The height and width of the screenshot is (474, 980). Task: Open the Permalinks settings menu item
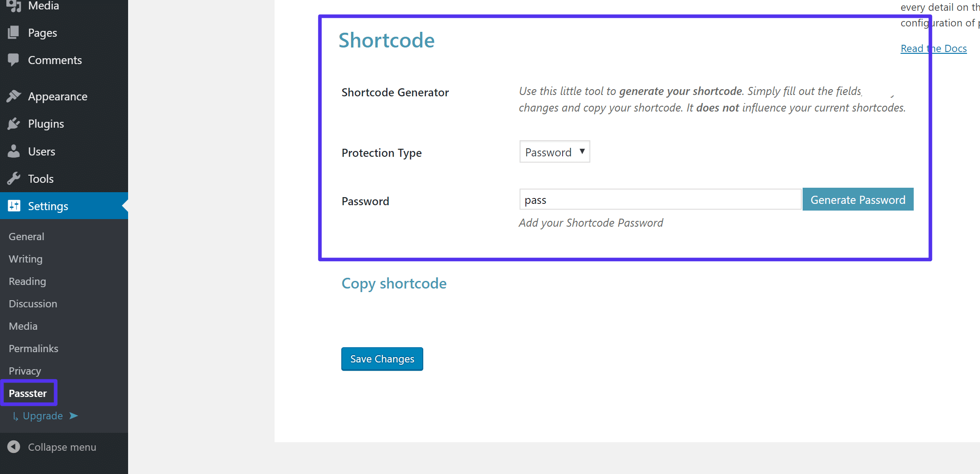tap(33, 348)
